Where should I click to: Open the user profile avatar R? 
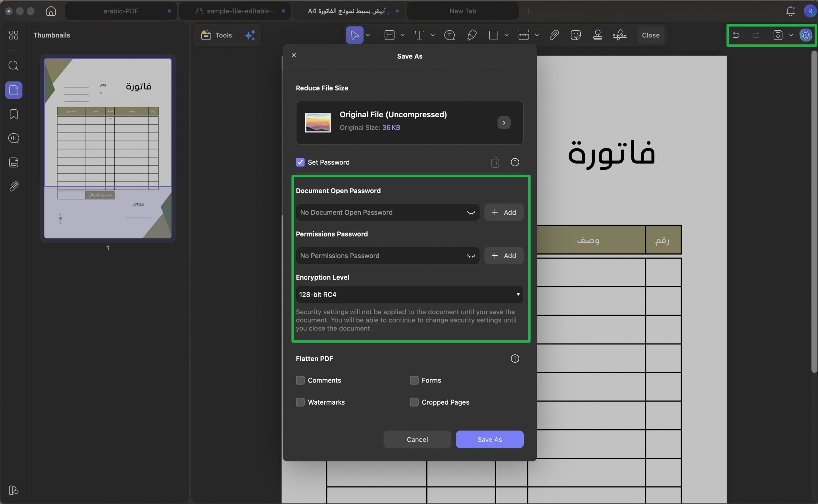click(810, 11)
